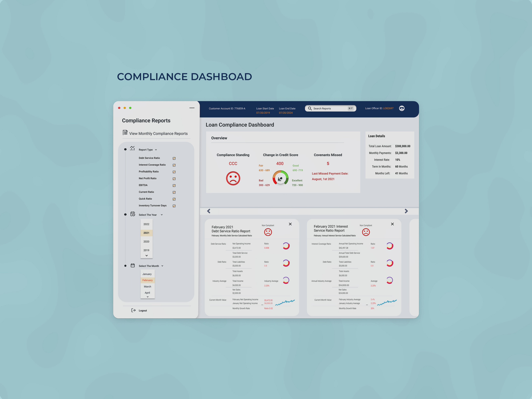Viewport: 532px width, 399px height.
Task: Show more years with list chevron
Action: (x=147, y=256)
